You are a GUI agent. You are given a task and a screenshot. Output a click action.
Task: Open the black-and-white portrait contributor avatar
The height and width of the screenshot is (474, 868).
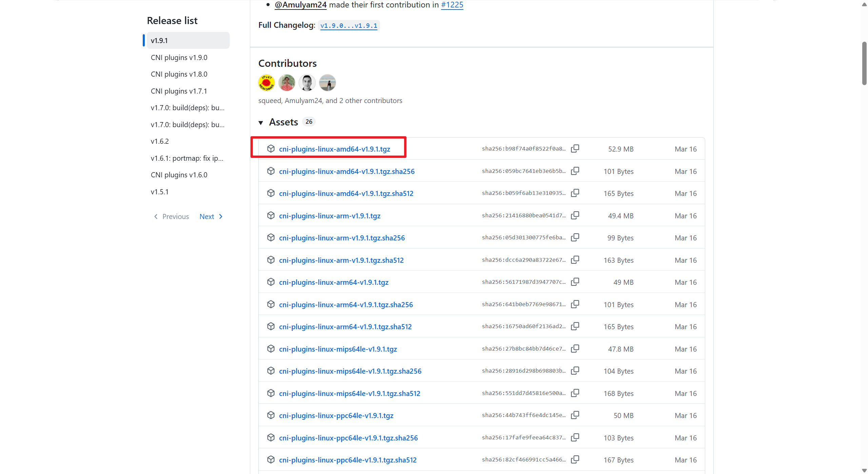pos(307,83)
